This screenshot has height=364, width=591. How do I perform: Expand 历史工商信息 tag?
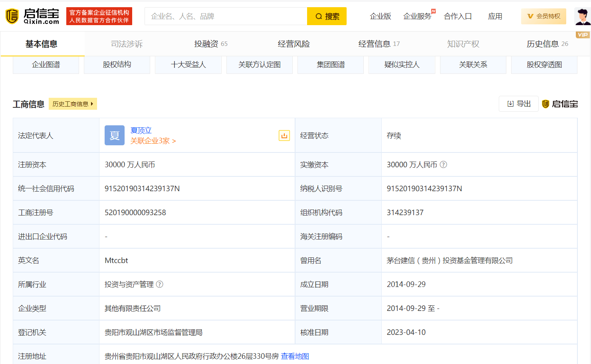(73, 104)
